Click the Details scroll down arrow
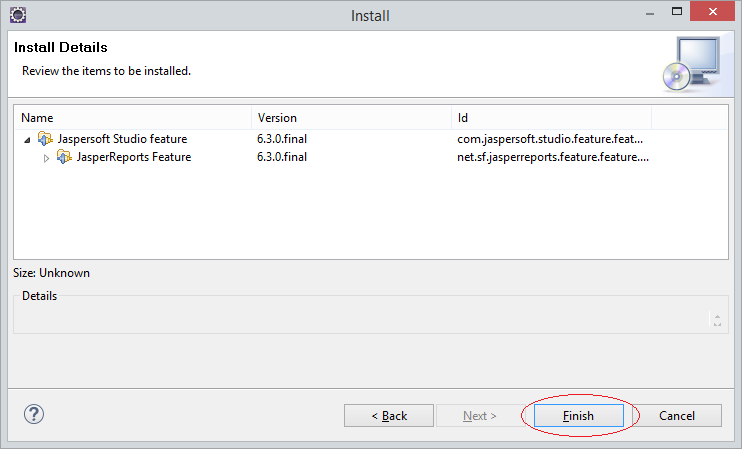This screenshot has width=742, height=449. 717,324
